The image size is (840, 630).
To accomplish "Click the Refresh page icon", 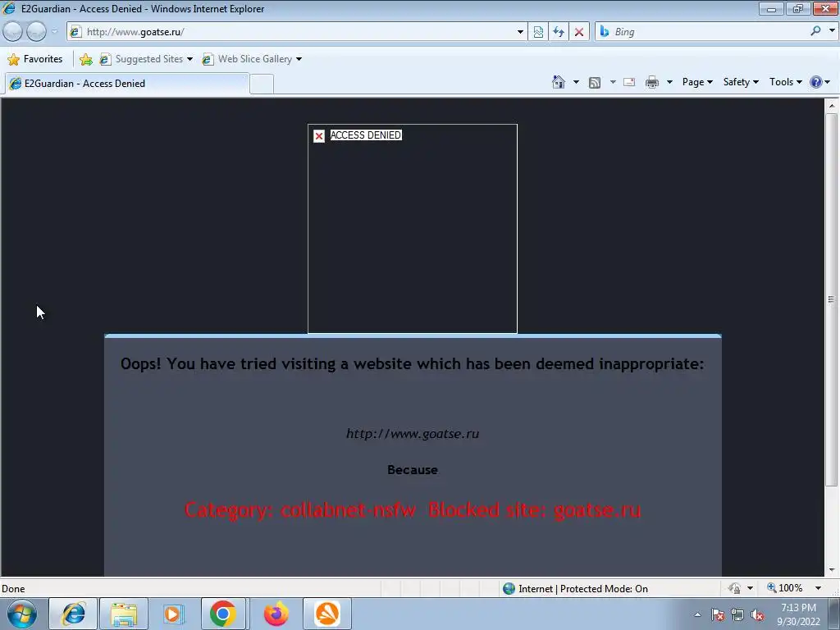I will click(x=559, y=32).
